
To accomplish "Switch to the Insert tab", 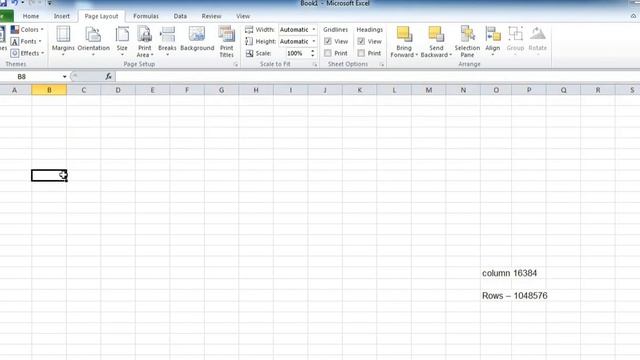I will click(x=62, y=16).
